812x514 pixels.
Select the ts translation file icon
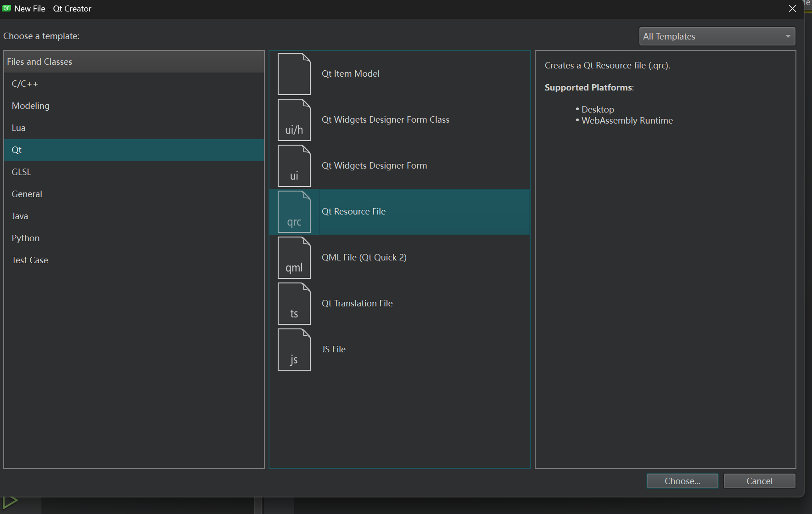294,304
